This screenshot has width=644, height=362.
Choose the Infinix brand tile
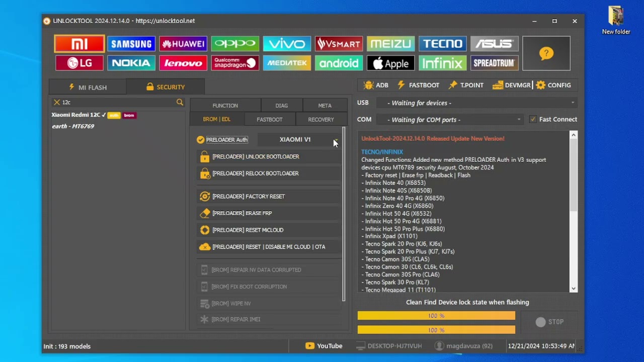click(x=443, y=63)
